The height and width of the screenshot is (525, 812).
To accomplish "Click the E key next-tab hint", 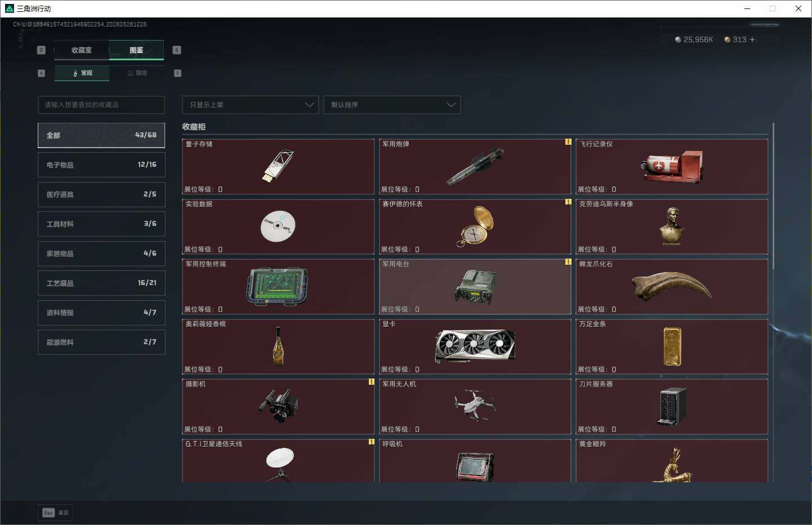I will (x=177, y=50).
